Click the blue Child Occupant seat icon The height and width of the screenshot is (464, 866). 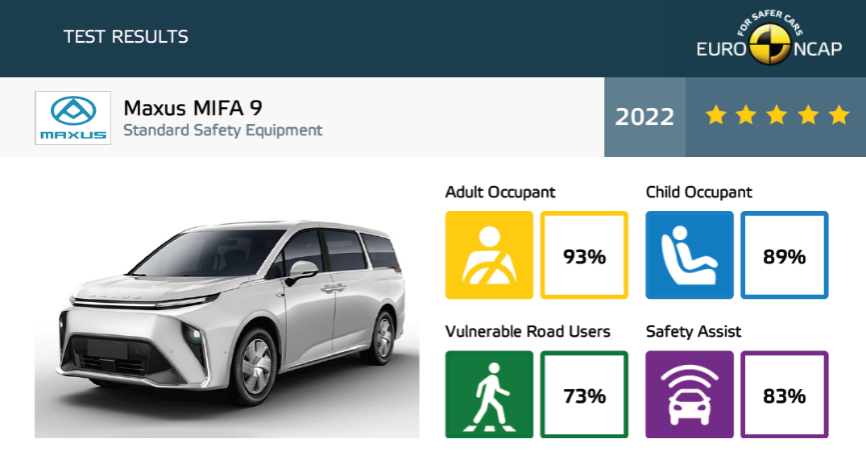688,255
